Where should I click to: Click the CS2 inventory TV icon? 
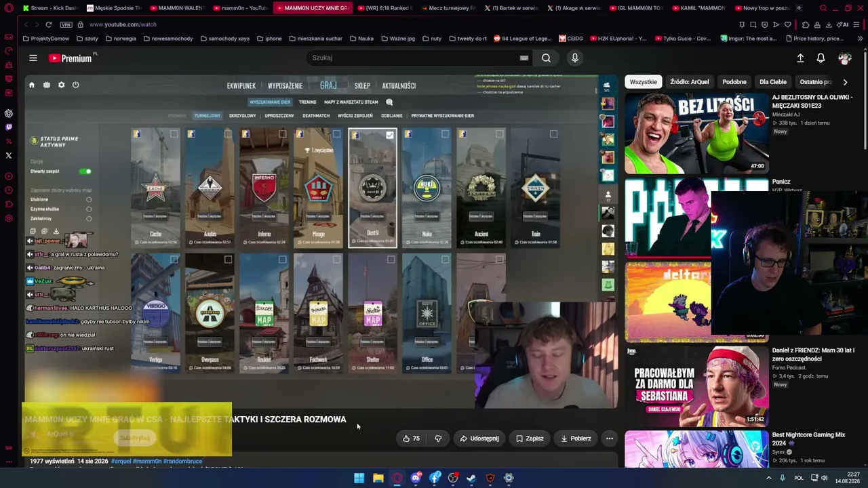tap(46, 85)
